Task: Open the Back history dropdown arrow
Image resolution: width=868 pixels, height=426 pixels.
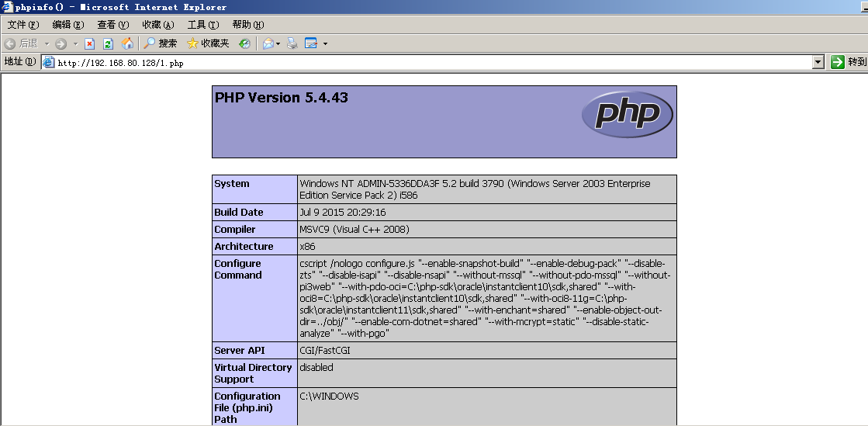Action: pos(47,43)
